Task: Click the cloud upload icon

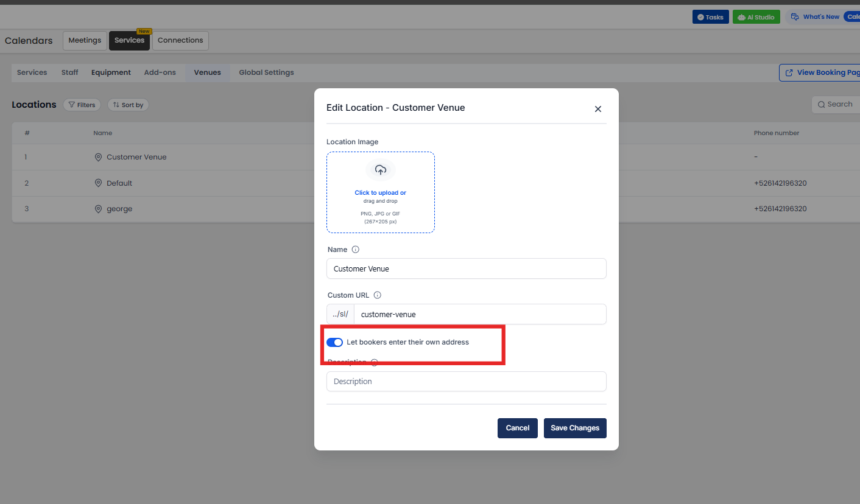Action: (x=381, y=170)
